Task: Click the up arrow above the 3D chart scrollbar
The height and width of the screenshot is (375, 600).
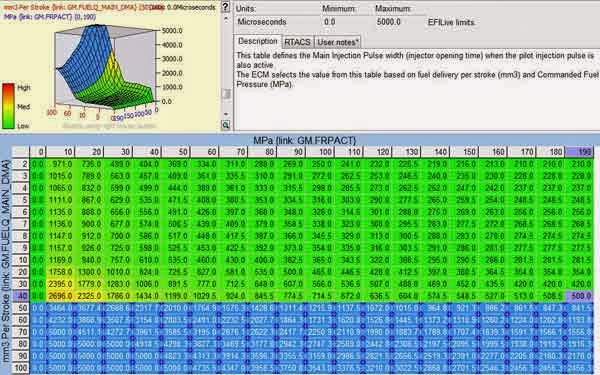Action: pyautogui.click(x=226, y=19)
